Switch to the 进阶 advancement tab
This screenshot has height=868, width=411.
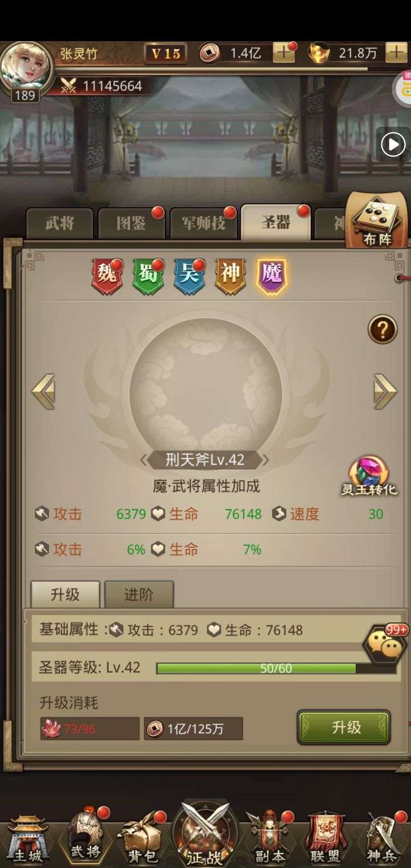tap(139, 594)
